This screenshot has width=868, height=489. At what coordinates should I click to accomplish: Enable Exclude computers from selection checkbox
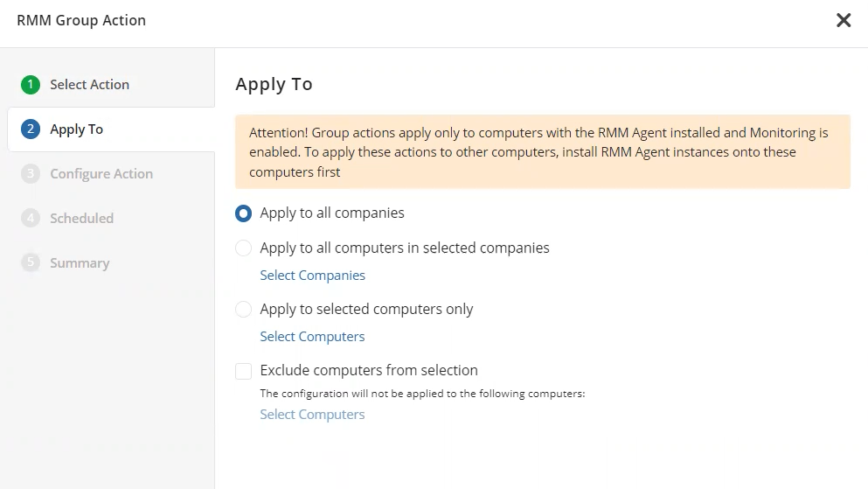pyautogui.click(x=244, y=371)
